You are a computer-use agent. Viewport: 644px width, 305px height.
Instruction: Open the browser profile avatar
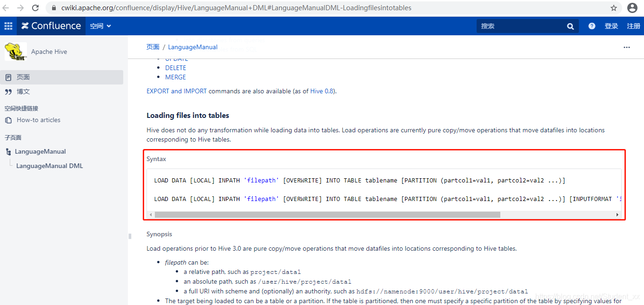tap(632, 8)
